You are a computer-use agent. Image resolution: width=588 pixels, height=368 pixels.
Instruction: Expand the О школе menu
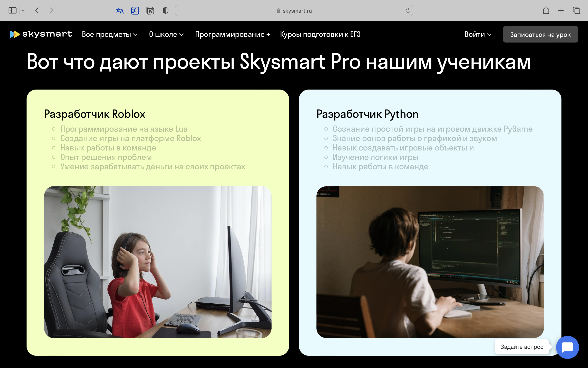(x=166, y=34)
